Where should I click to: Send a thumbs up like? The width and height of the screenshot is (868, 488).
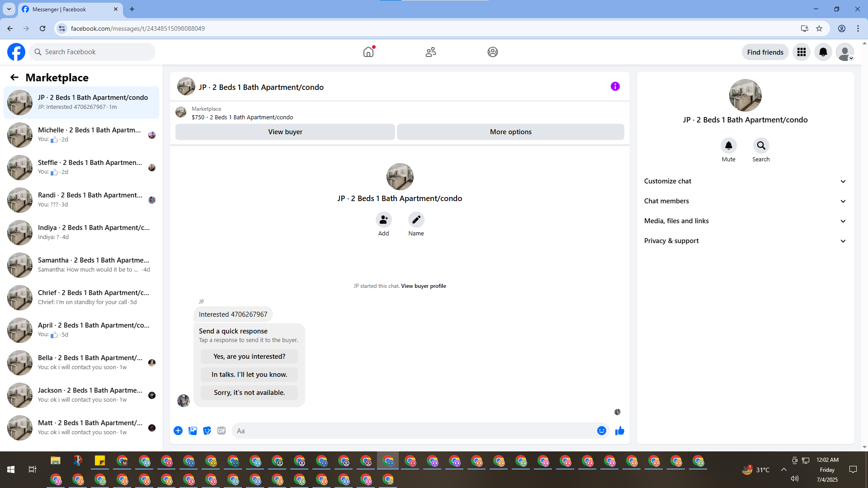(619, 431)
